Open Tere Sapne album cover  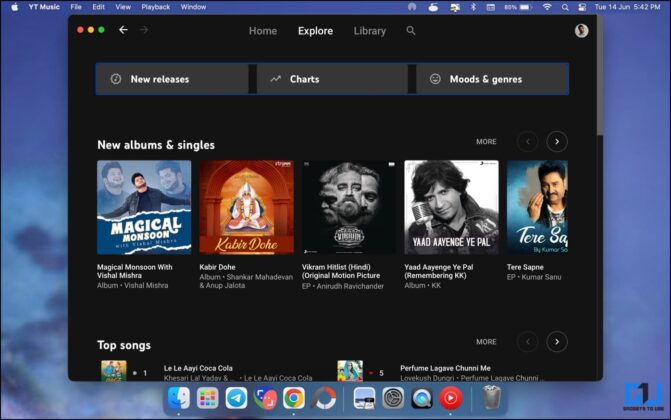tap(537, 208)
